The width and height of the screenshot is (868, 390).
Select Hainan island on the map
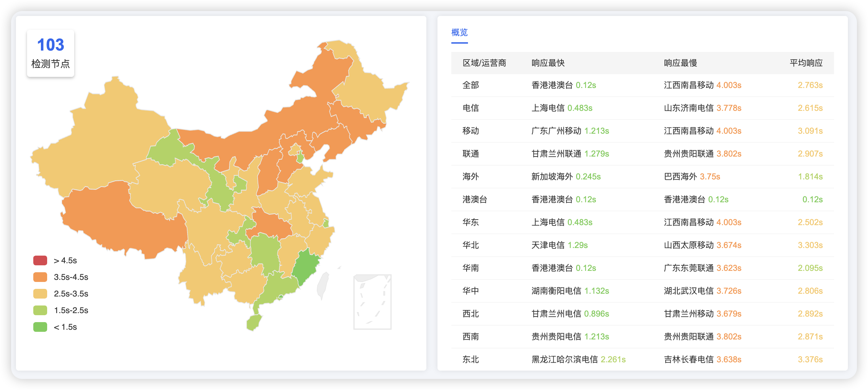254,322
